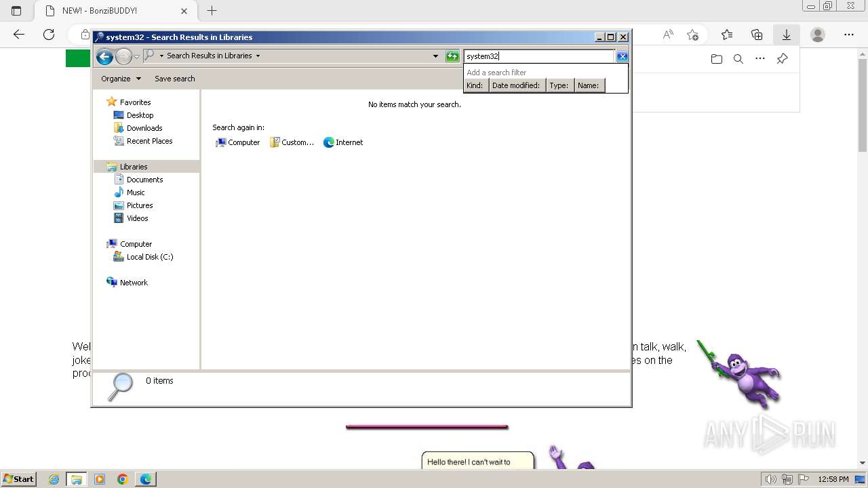Add the Name: search filter
This screenshot has width=868, height=488.
[x=589, y=85]
